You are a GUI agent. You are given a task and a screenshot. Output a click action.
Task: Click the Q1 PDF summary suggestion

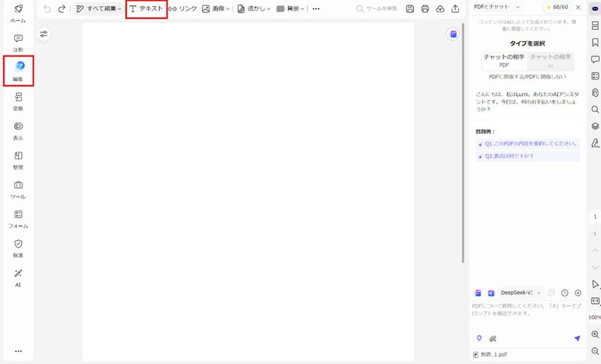(x=528, y=143)
